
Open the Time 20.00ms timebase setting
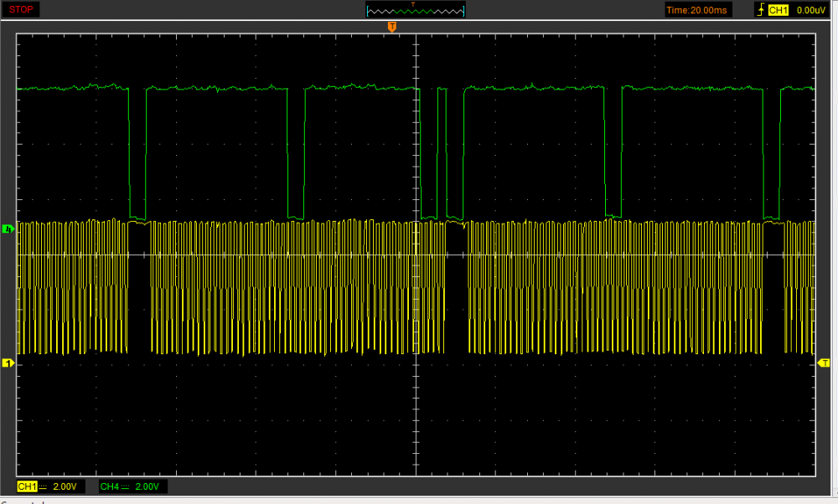click(x=697, y=10)
